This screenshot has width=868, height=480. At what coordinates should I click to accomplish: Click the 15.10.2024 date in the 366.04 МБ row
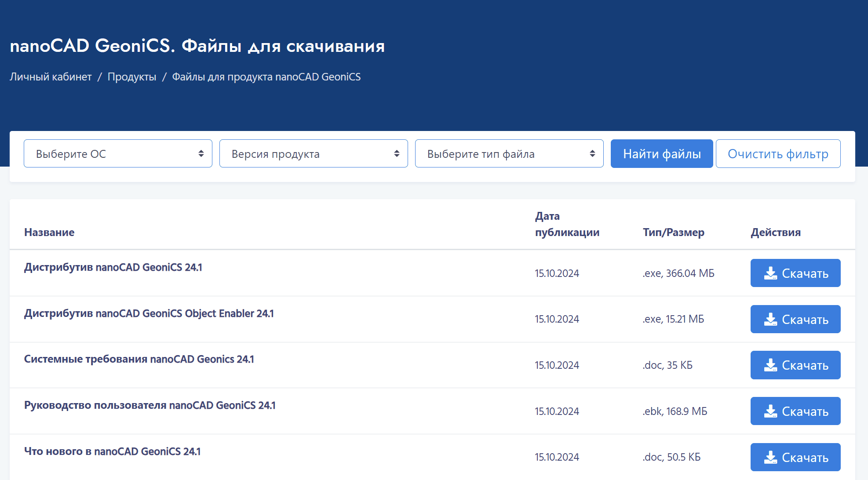click(x=557, y=273)
